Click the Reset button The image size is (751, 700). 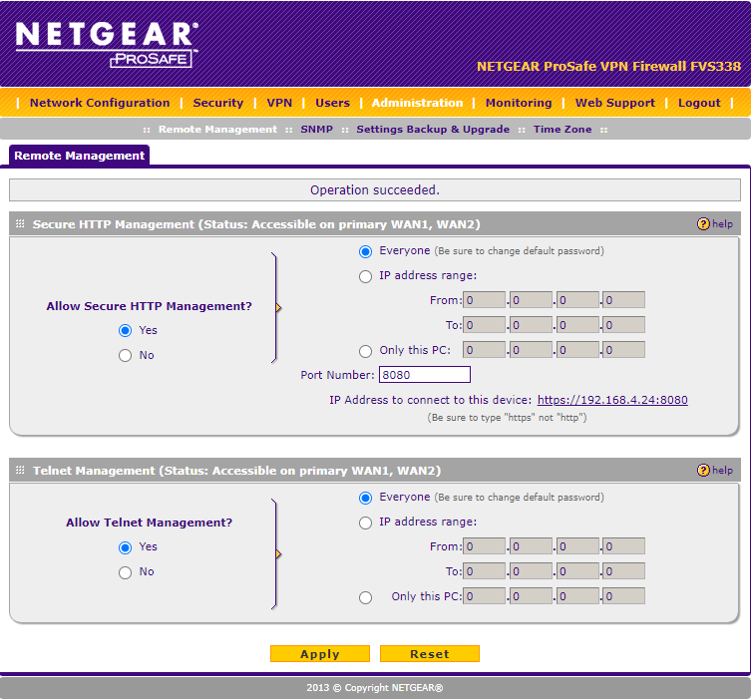(x=430, y=654)
